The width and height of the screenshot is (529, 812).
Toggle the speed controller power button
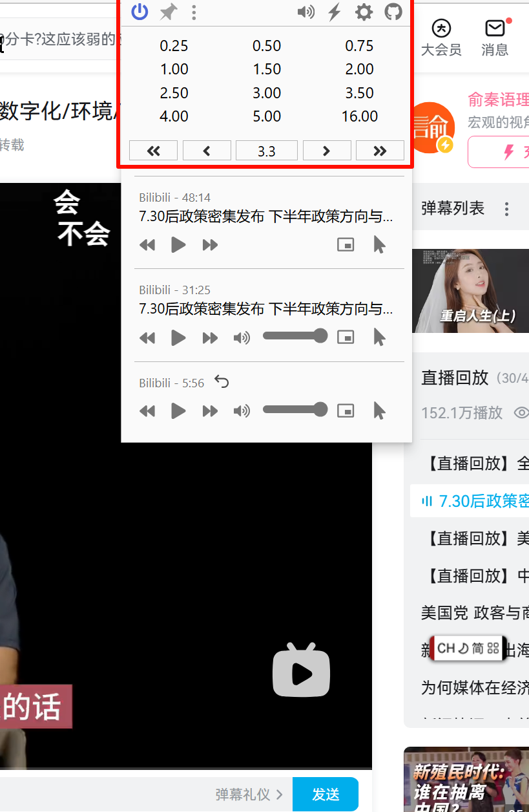click(140, 12)
